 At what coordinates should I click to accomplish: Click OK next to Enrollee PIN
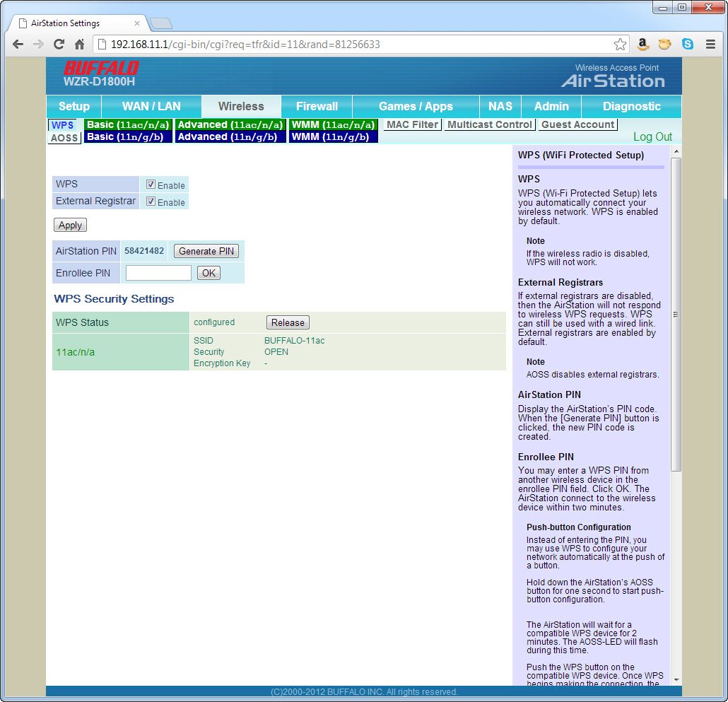(x=209, y=273)
